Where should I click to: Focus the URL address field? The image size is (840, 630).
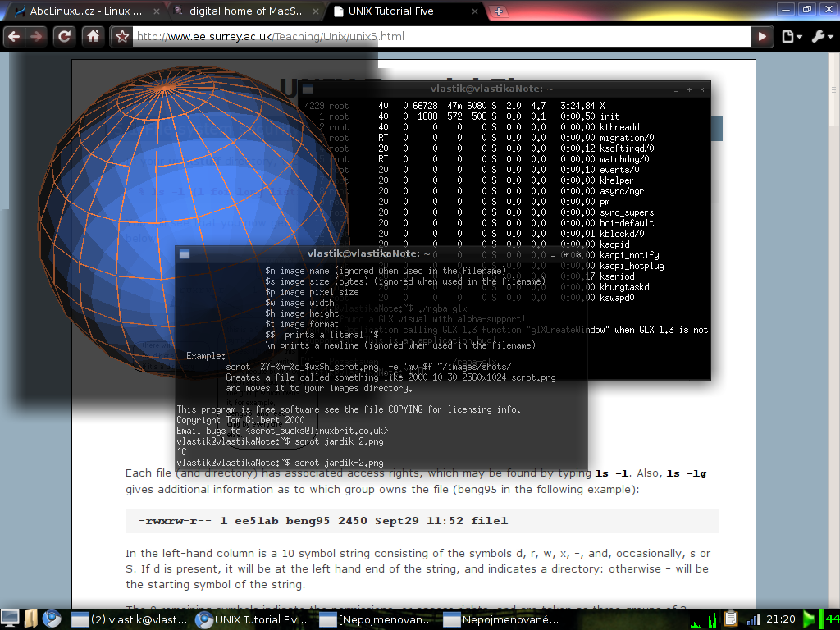(442, 36)
